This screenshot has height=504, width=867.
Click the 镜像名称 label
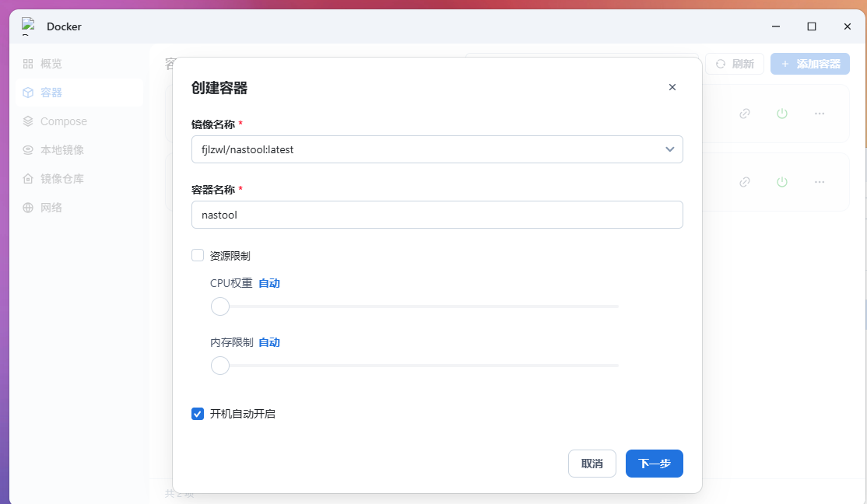[x=213, y=124]
